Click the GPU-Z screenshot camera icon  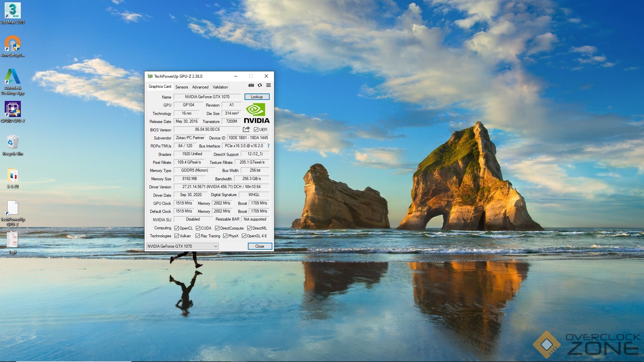click(251, 85)
